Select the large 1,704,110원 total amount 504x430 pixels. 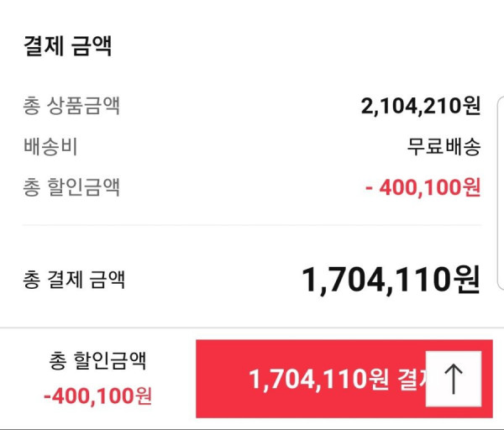click(x=391, y=280)
